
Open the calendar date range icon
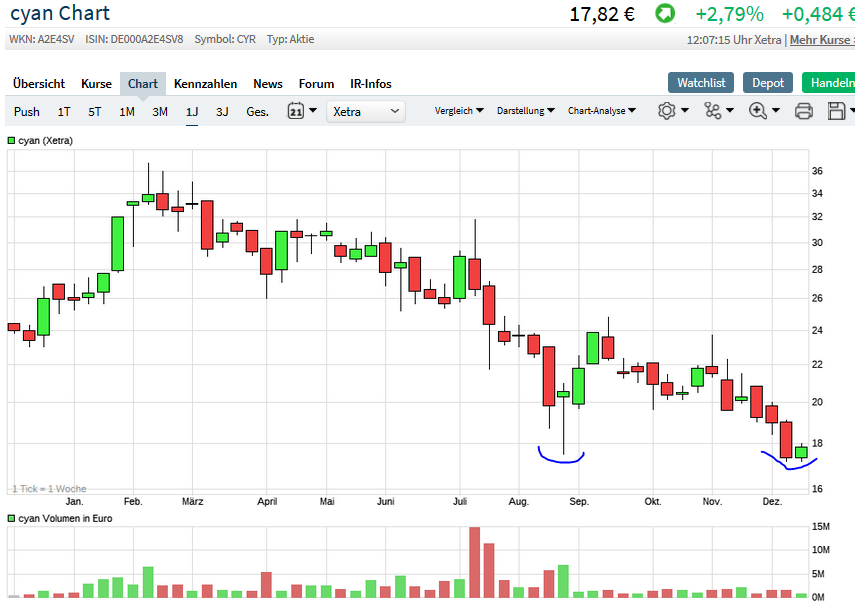point(296,111)
